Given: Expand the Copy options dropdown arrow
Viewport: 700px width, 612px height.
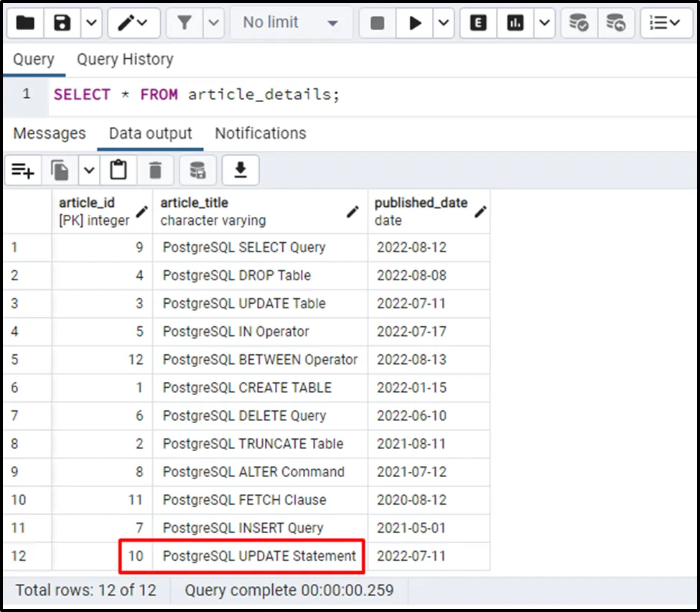Looking at the screenshot, I should click(89, 170).
